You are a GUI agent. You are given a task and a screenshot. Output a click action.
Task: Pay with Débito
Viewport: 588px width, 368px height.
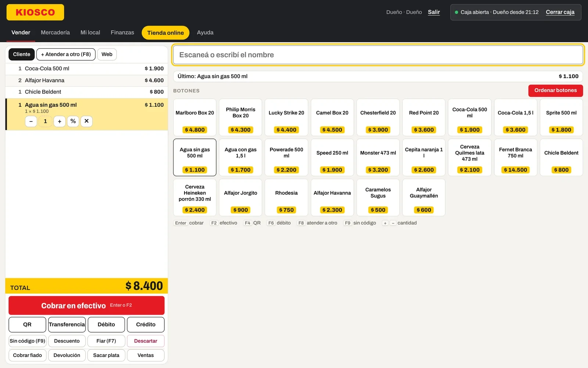[x=106, y=325]
